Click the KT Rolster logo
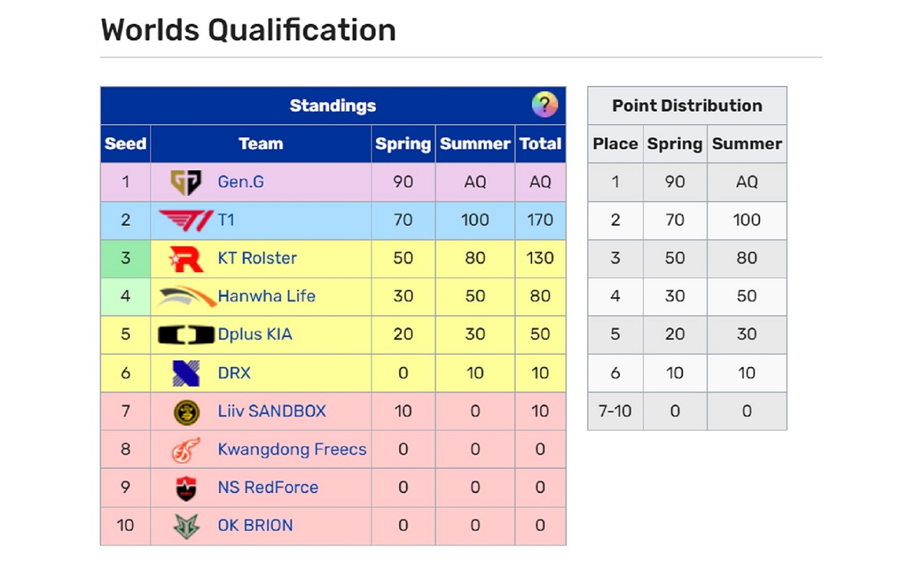Viewport: 924px width, 563px height. 186,258
